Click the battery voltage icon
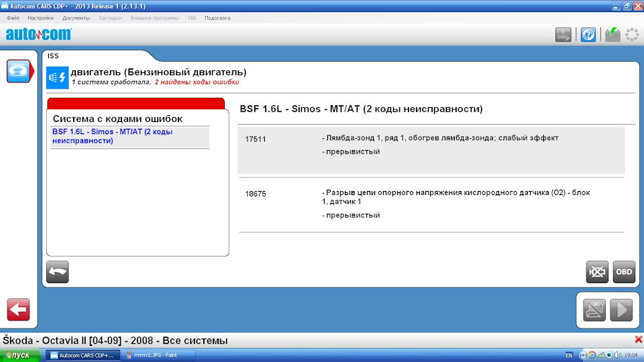 click(612, 34)
